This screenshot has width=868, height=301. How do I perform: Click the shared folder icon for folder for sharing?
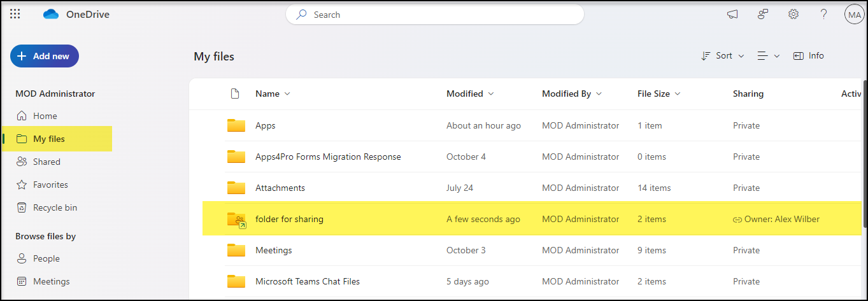pos(236,220)
